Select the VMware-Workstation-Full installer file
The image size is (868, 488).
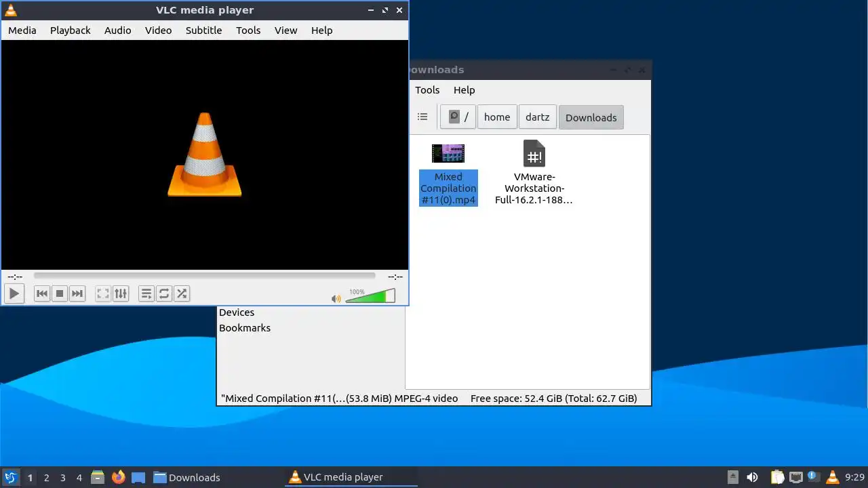click(x=534, y=173)
